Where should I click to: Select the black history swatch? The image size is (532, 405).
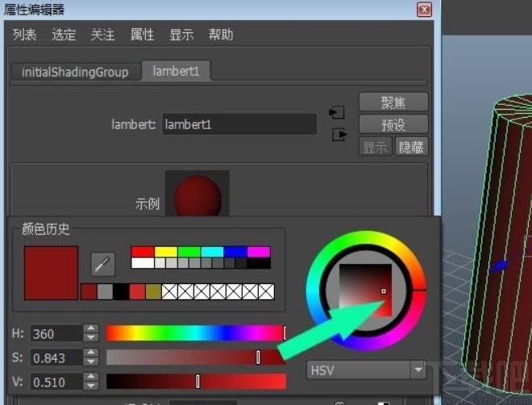click(121, 291)
